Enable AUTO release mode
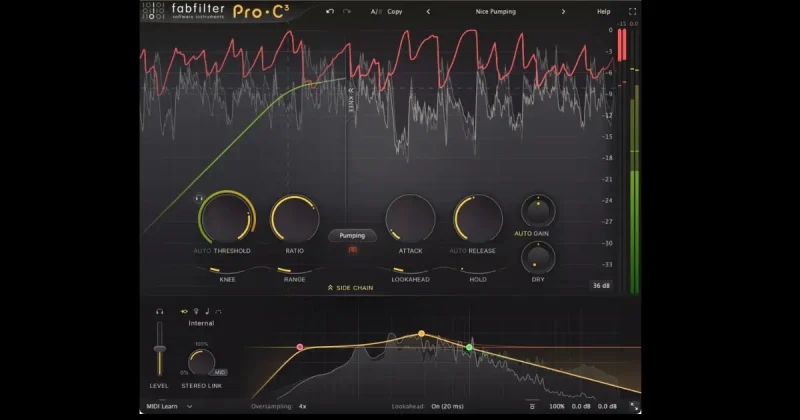 (x=458, y=251)
